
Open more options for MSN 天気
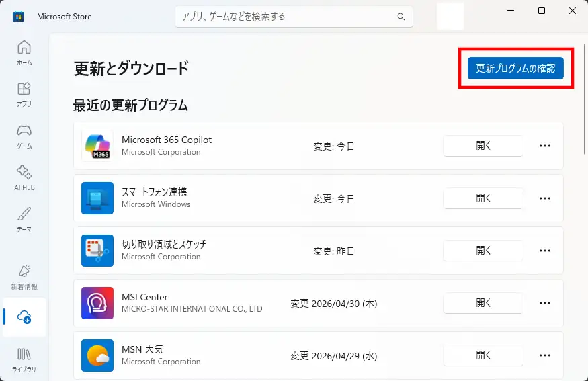pyautogui.click(x=545, y=355)
